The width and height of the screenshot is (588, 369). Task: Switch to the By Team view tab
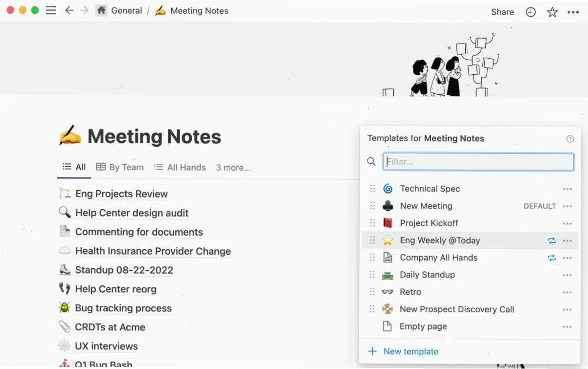point(120,167)
